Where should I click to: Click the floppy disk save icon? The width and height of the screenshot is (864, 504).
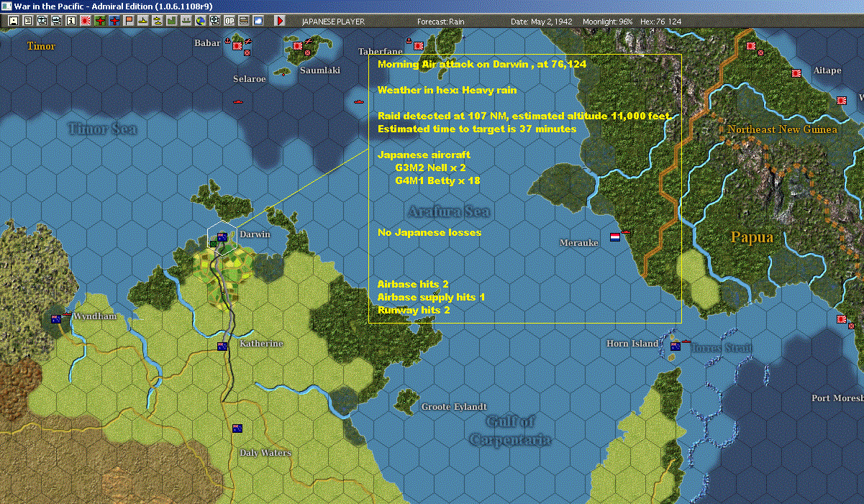click(14, 21)
